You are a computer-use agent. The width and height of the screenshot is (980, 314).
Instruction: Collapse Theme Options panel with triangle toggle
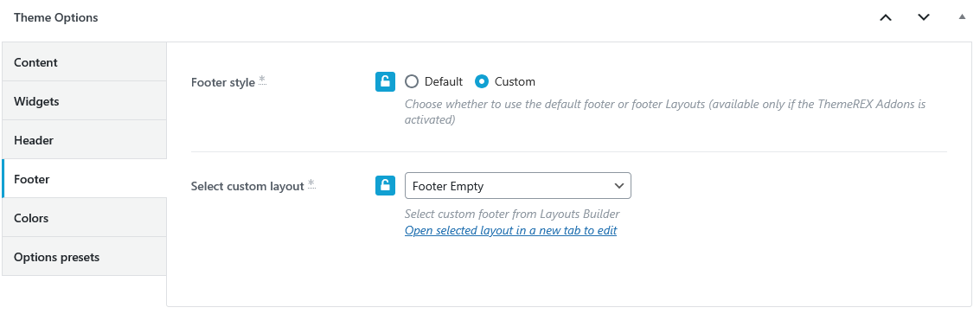[962, 17]
